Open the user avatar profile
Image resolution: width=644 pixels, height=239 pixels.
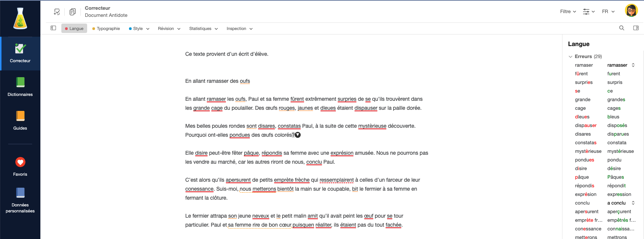(631, 10)
